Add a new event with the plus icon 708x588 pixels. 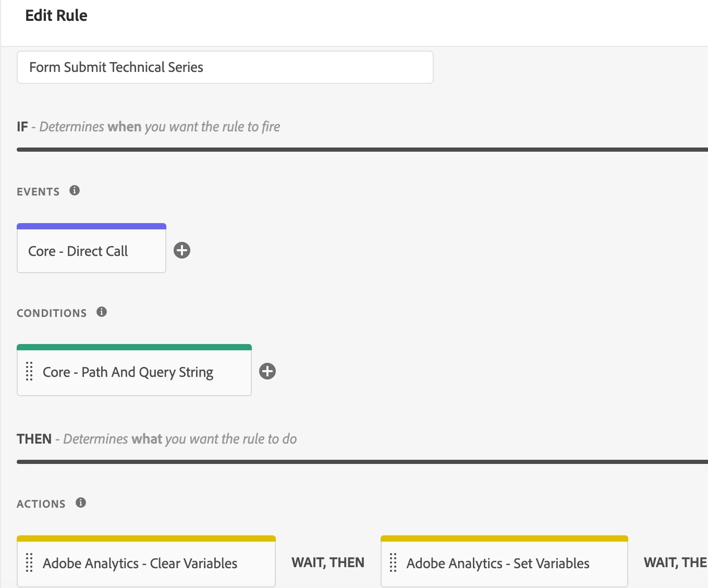(x=182, y=250)
